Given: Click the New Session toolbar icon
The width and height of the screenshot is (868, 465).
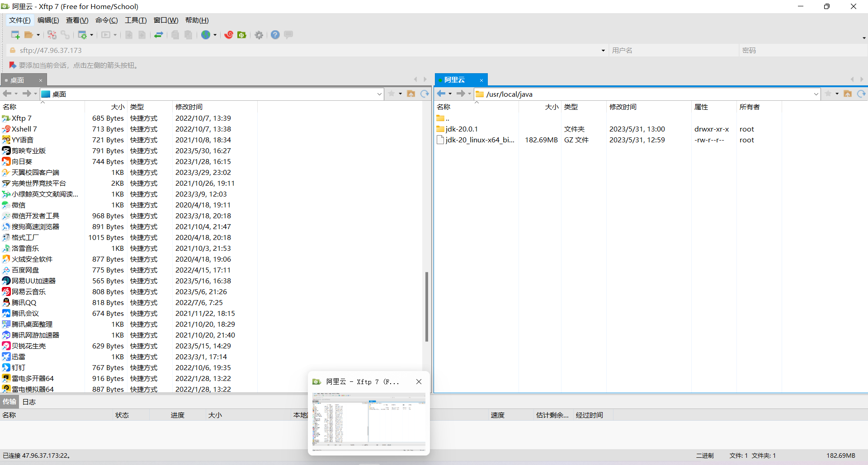Looking at the screenshot, I should [x=15, y=35].
